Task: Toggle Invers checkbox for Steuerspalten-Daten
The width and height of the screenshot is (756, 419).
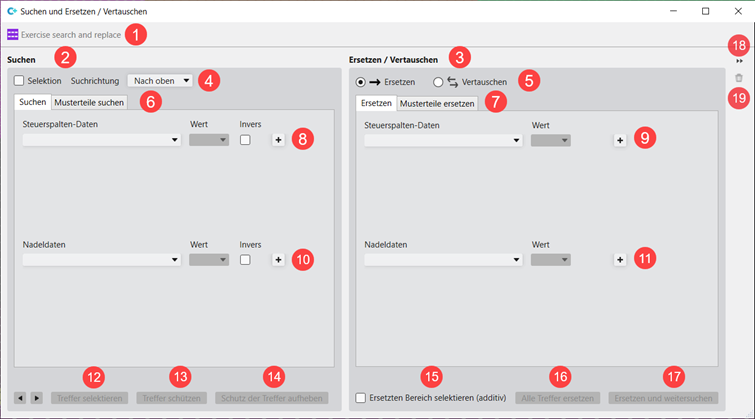Action: click(x=246, y=140)
